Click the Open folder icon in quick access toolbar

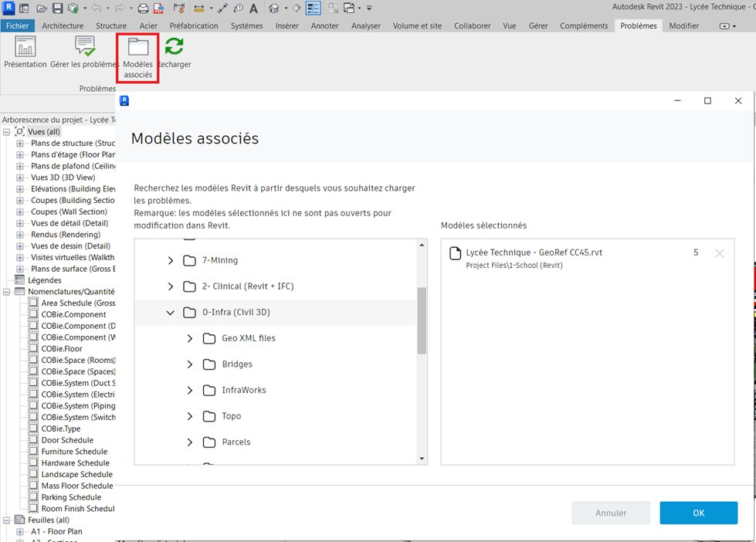pos(42,8)
